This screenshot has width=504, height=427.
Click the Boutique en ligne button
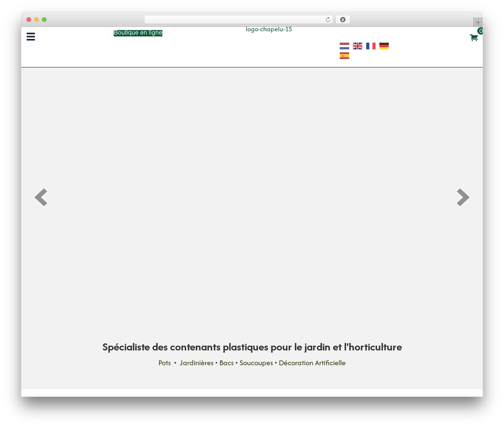click(138, 33)
